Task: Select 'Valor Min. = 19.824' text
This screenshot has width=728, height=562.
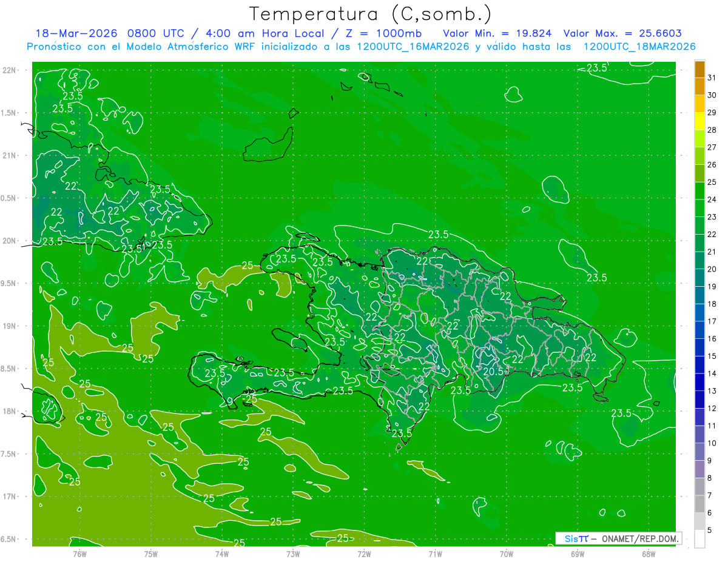Action: pyautogui.click(x=497, y=33)
